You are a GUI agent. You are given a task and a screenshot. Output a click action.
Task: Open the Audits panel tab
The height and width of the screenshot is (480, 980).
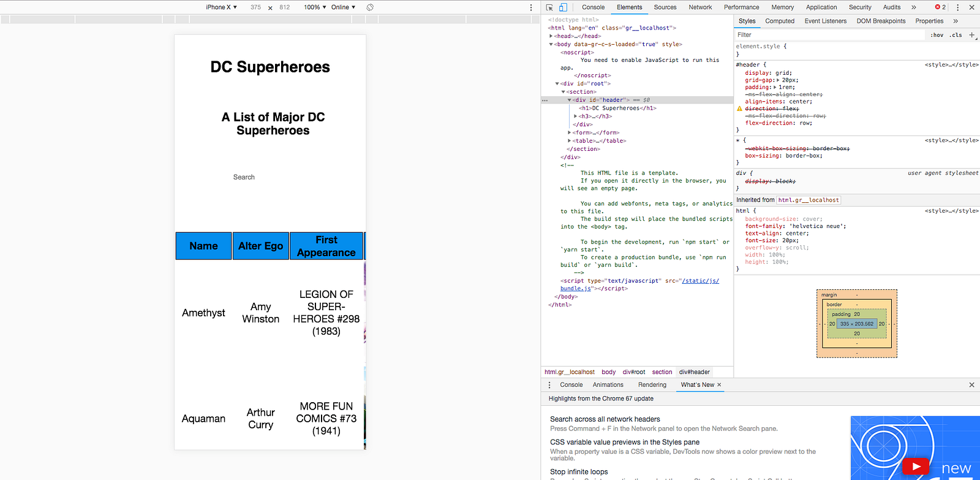coord(892,7)
